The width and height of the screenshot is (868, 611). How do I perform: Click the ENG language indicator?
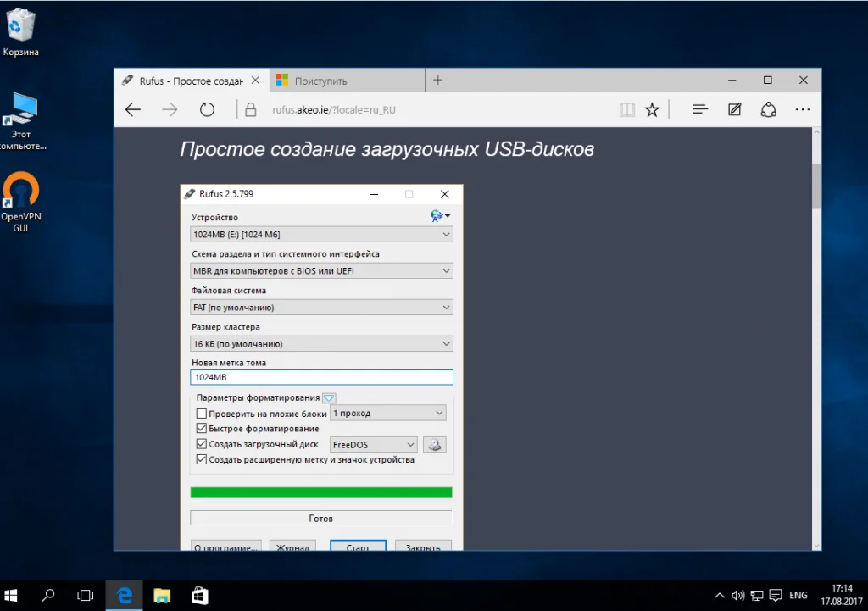pyautogui.click(x=798, y=596)
